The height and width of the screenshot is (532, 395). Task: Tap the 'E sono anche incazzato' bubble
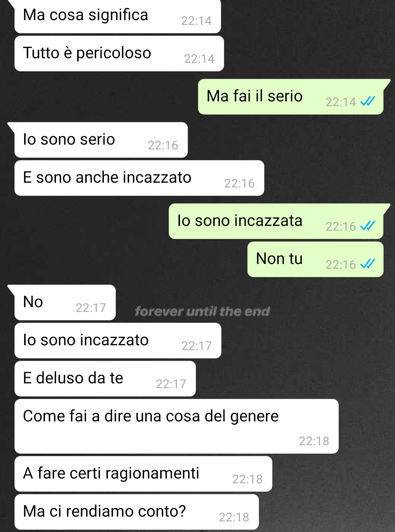pos(139,178)
